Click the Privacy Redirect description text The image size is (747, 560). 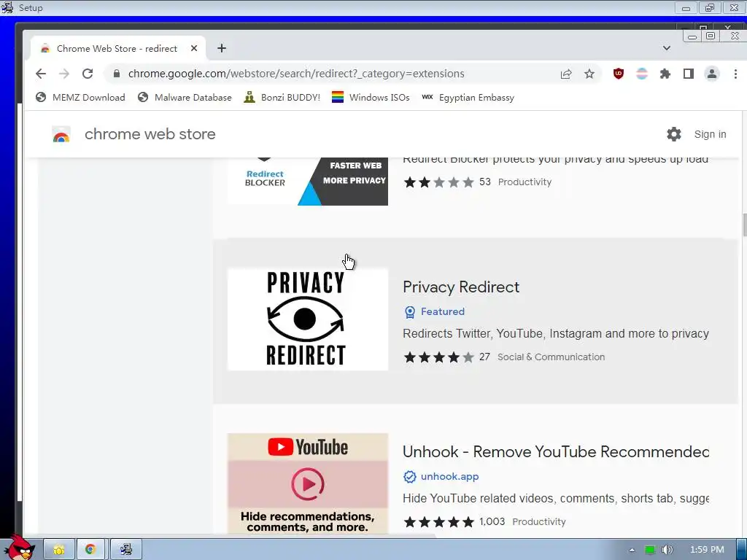pos(555,333)
